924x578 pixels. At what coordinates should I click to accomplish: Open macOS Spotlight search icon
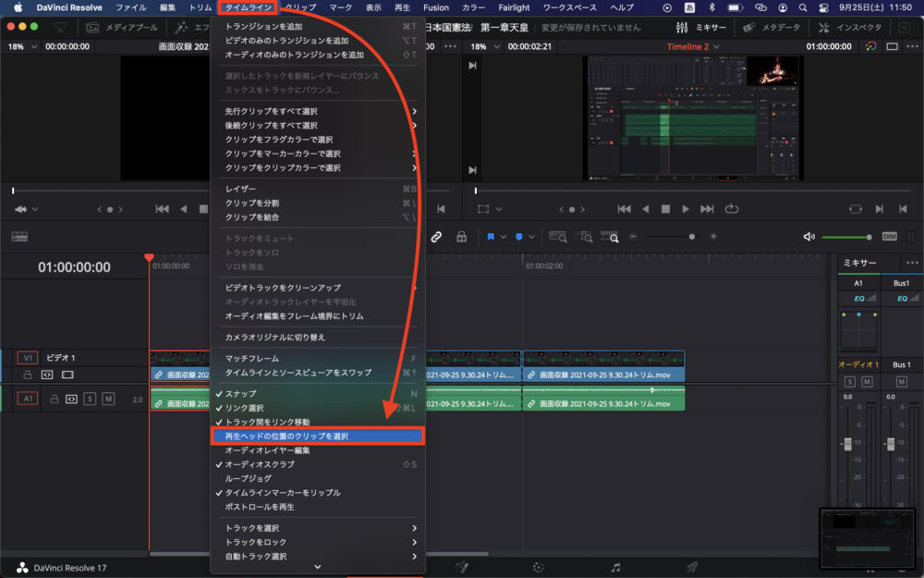[803, 7]
